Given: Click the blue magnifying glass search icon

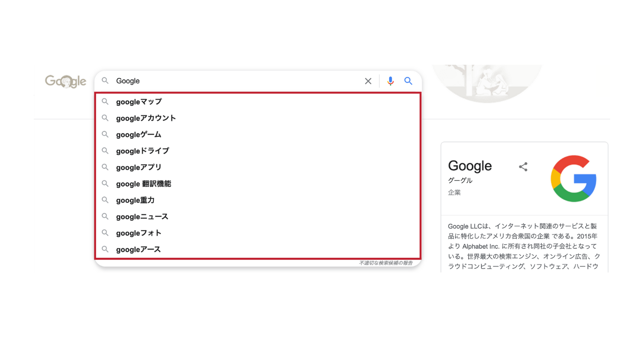Looking at the screenshot, I should tap(408, 81).
